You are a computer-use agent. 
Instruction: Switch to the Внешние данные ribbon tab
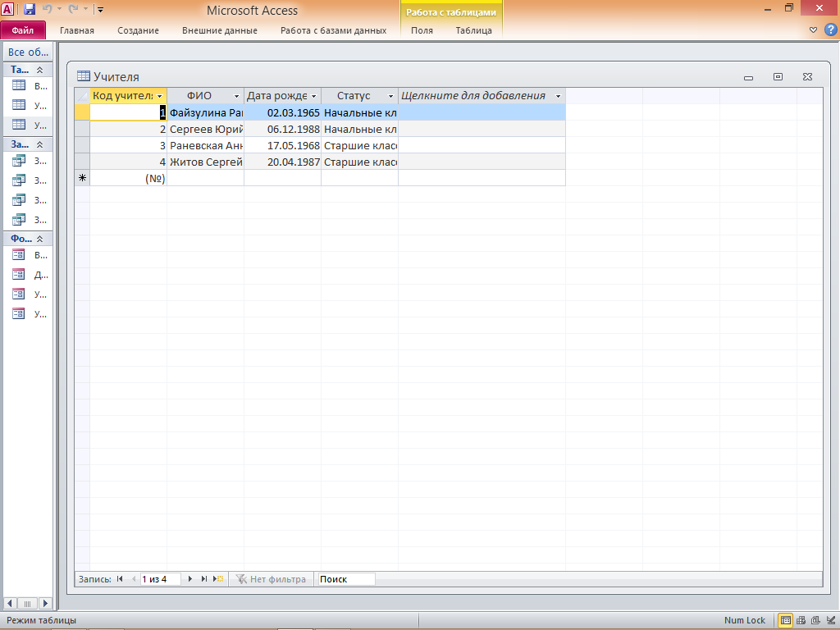coord(220,30)
